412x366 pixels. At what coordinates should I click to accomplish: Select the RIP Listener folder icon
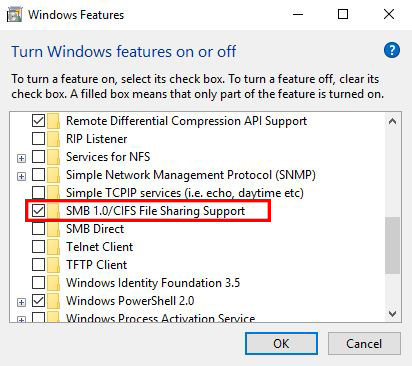tap(53, 139)
